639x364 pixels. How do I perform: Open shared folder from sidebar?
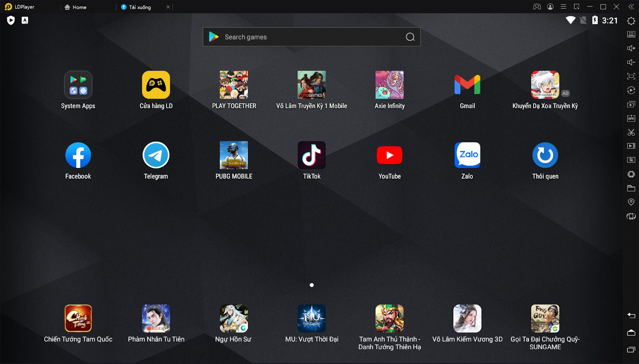[631, 188]
